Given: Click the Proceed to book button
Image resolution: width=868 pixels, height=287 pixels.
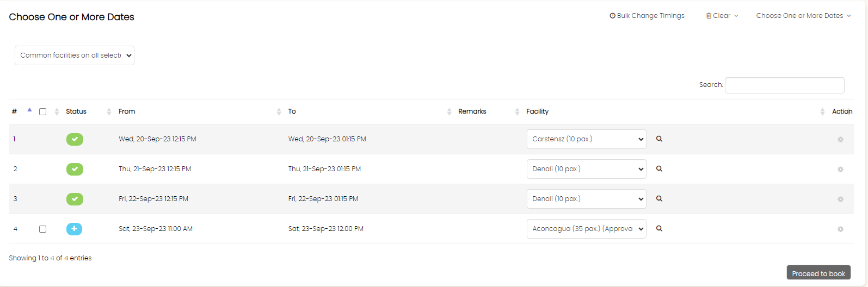Looking at the screenshot, I should 818,273.
